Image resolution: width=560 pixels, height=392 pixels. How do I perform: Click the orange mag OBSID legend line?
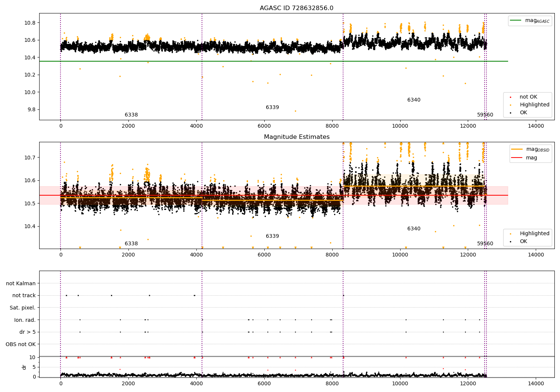[x=517, y=149]
